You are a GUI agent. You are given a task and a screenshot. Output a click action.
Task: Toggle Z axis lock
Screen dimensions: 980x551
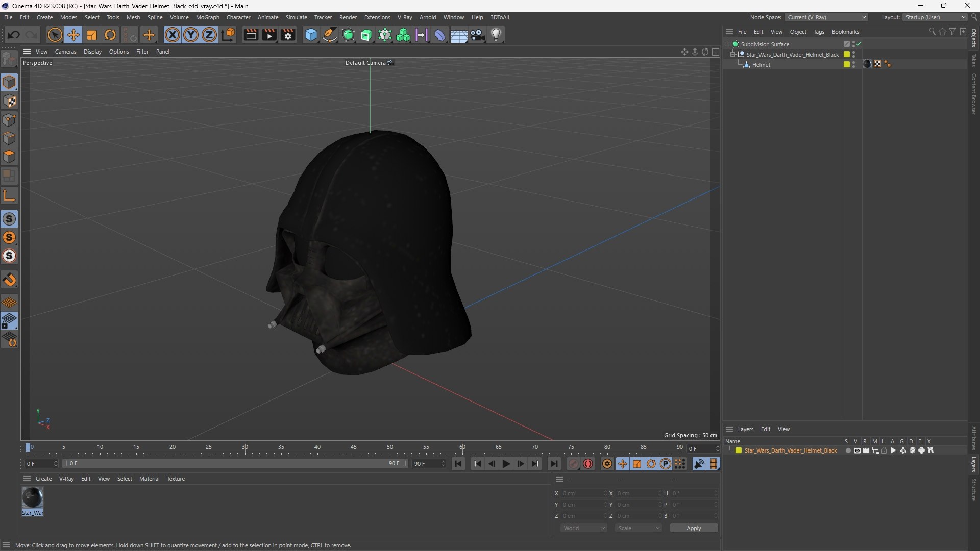point(209,35)
